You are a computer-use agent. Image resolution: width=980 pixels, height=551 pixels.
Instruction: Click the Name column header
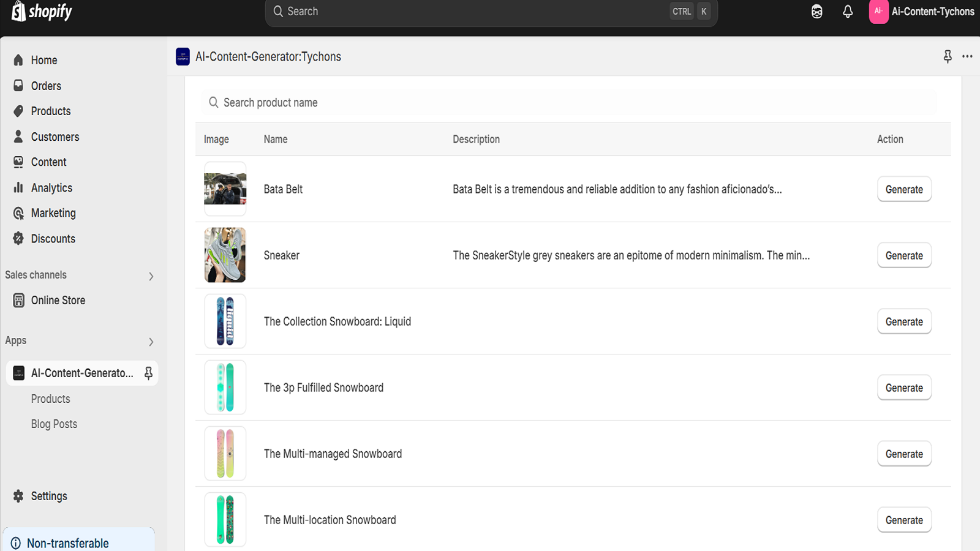pos(276,139)
